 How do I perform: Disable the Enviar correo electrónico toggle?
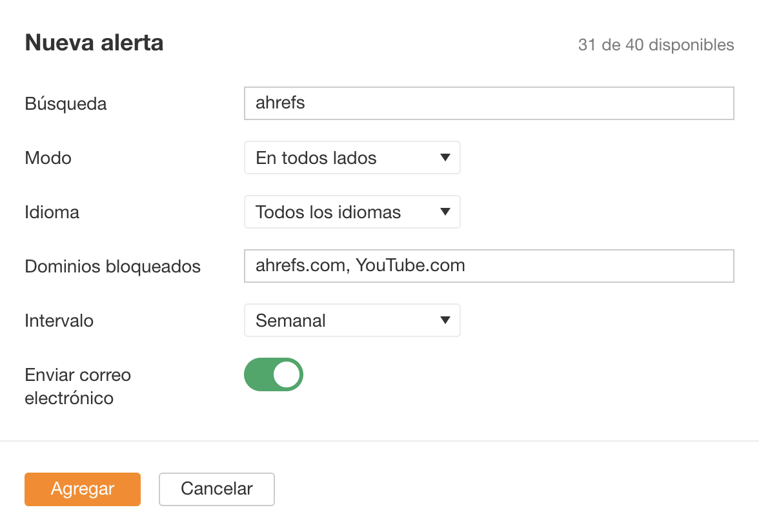273,374
